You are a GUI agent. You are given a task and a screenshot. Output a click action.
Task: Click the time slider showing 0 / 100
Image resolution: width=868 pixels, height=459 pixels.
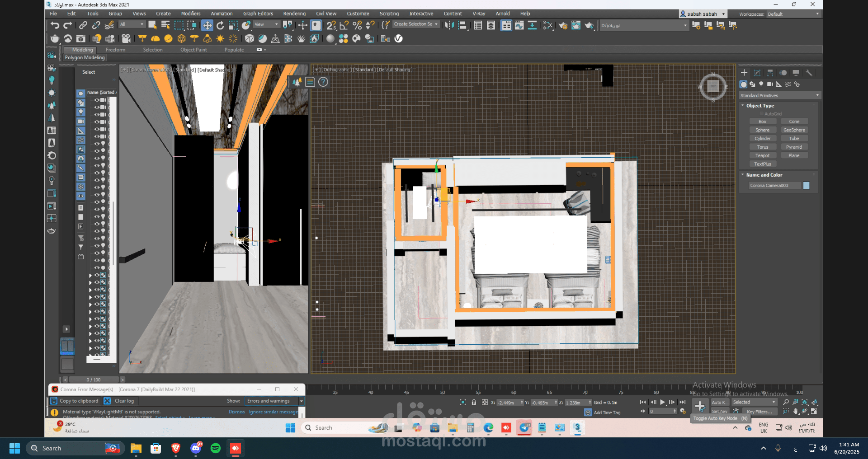click(x=94, y=380)
